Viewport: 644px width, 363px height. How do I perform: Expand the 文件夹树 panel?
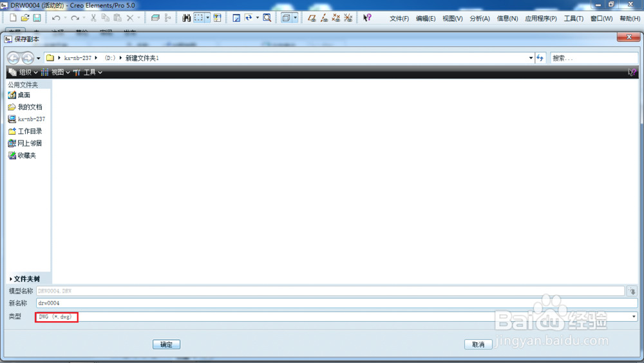coord(24,279)
